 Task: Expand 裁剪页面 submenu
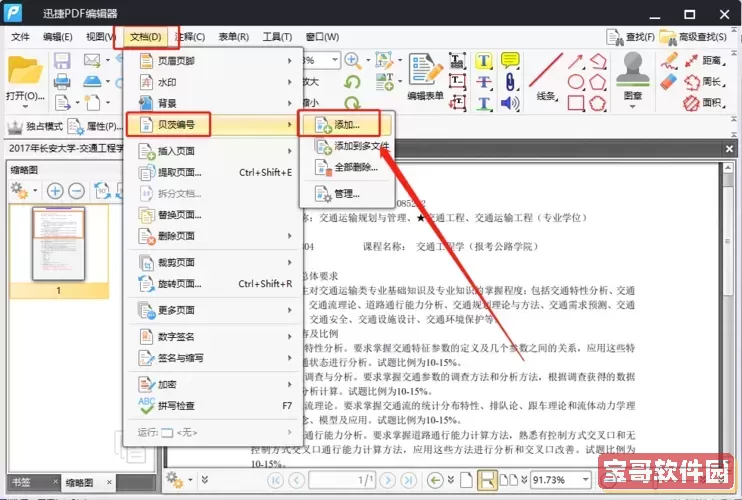214,263
